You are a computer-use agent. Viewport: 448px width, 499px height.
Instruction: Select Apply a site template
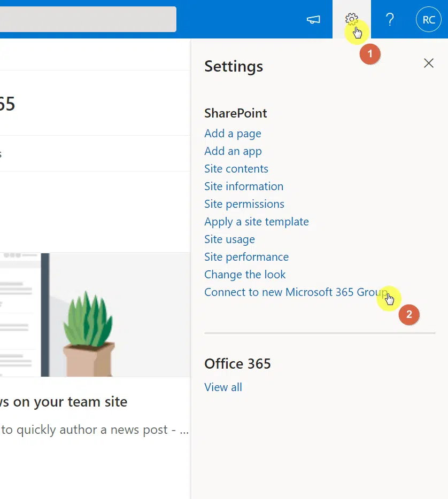pos(257,222)
